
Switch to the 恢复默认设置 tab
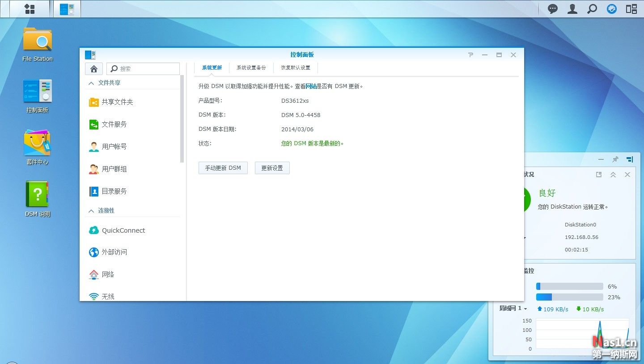point(296,68)
